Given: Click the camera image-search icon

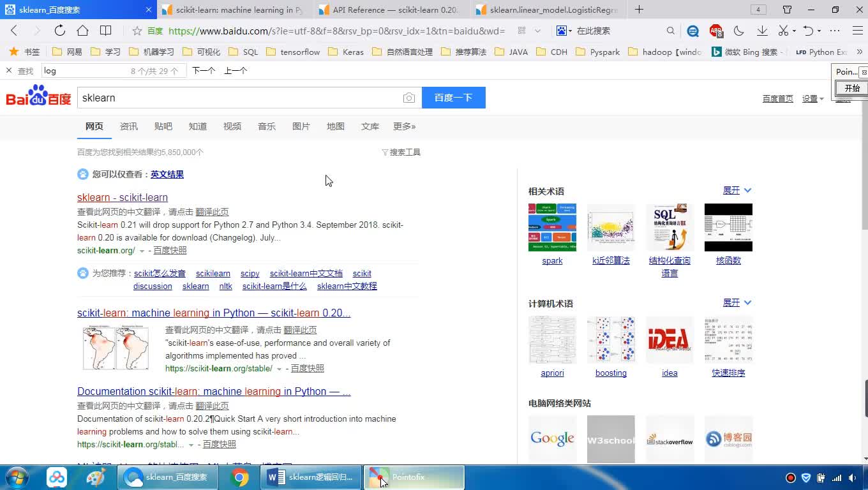Looking at the screenshot, I should coord(409,98).
